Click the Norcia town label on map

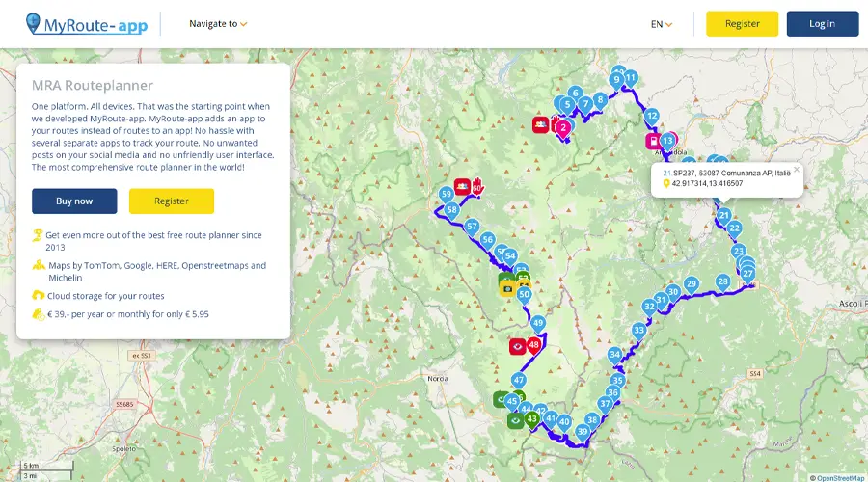[438, 379]
